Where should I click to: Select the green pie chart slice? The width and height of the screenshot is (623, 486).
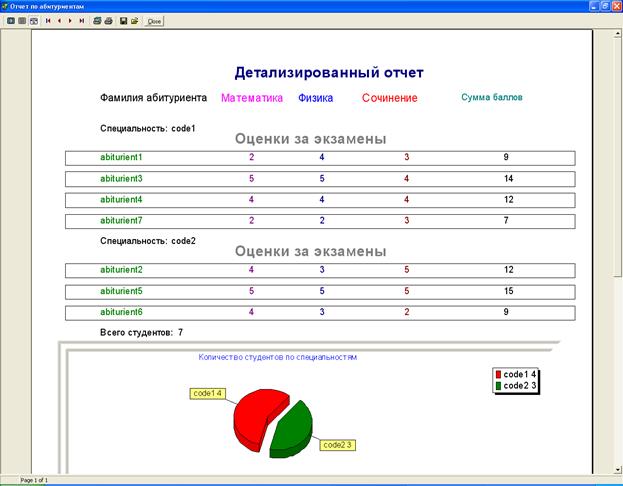(290, 428)
